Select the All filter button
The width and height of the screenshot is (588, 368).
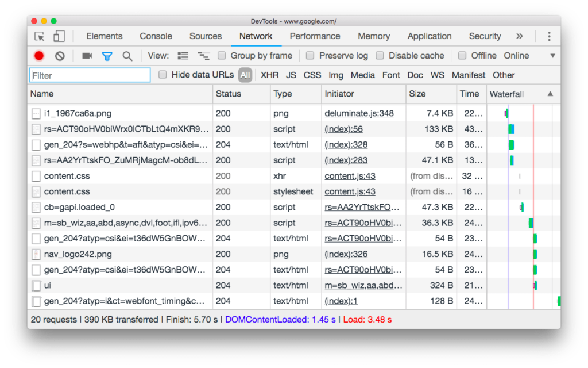click(x=245, y=75)
